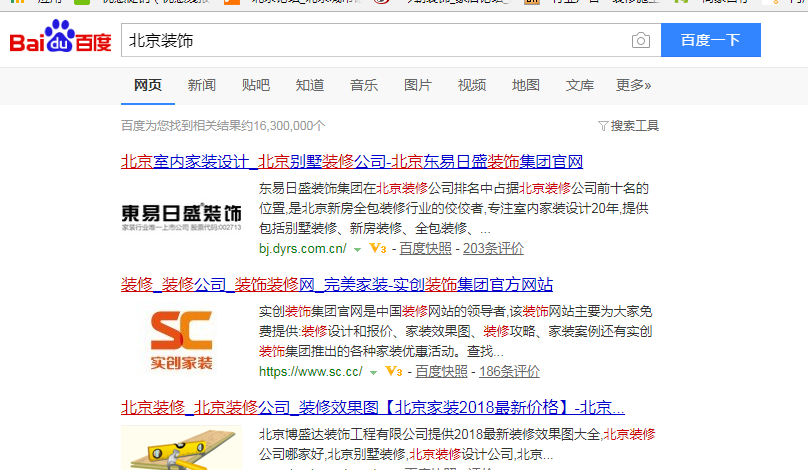808x470 pixels.
Task: Click the SC 实创家装 logo image
Action: (x=181, y=338)
